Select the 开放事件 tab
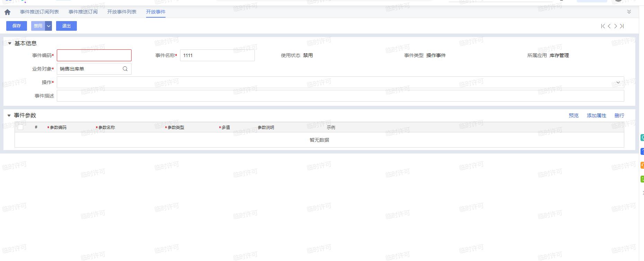The height and width of the screenshot is (261, 644). 156,12
